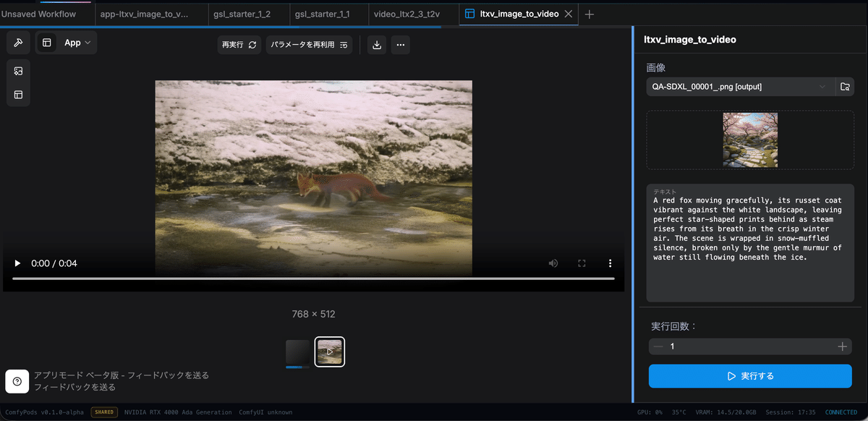Screen dimensions: 868x421
Task: Click the SHARED badge in status bar
Action: coord(104,412)
